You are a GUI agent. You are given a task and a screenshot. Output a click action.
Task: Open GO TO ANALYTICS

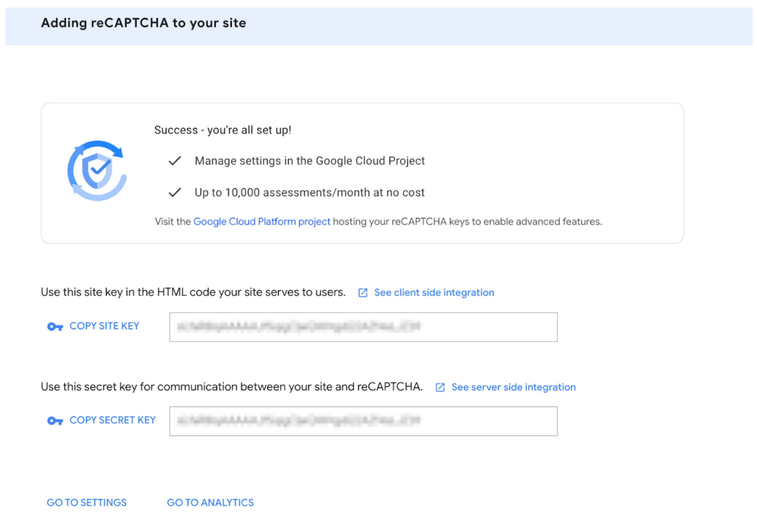[210, 502]
